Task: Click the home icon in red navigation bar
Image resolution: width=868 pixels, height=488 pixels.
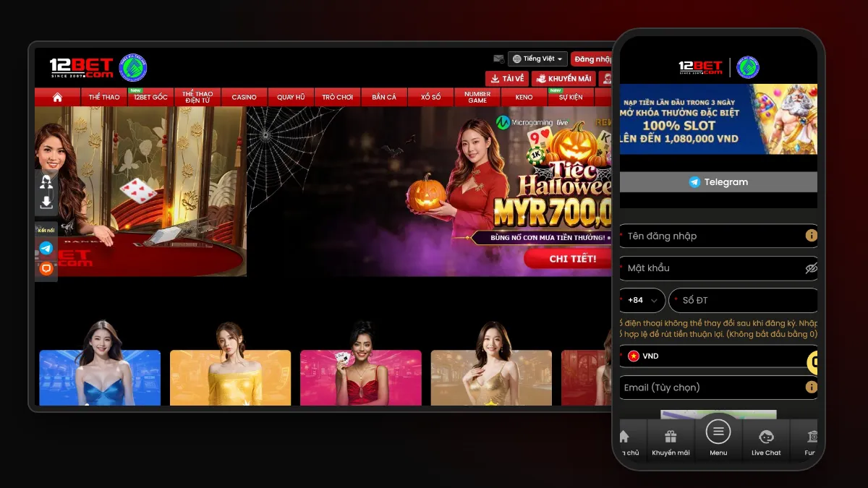Action: 57,97
